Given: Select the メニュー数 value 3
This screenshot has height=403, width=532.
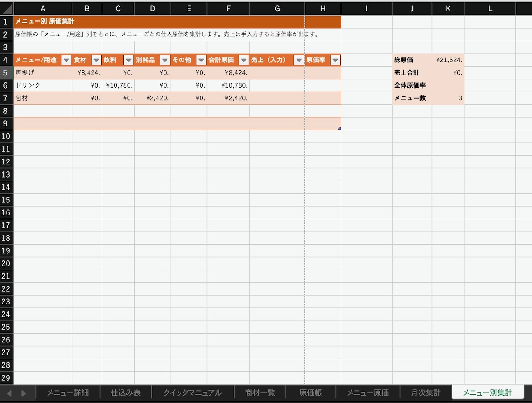Looking at the screenshot, I should 448,98.
